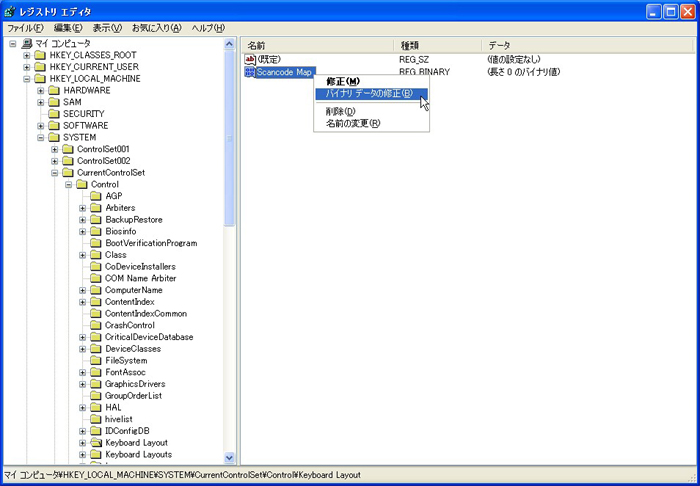Image resolution: width=700 pixels, height=486 pixels.
Task: Click the Scancode Map binary value icon
Action: pos(250,72)
